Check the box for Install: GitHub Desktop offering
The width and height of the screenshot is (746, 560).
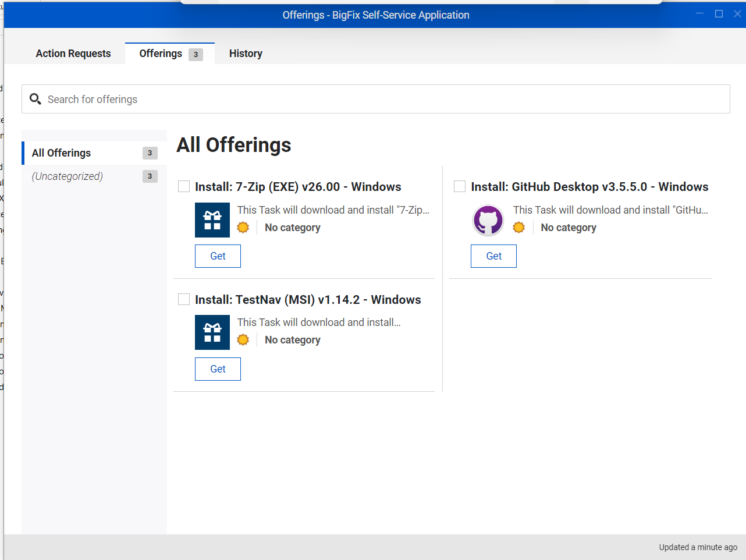459,186
